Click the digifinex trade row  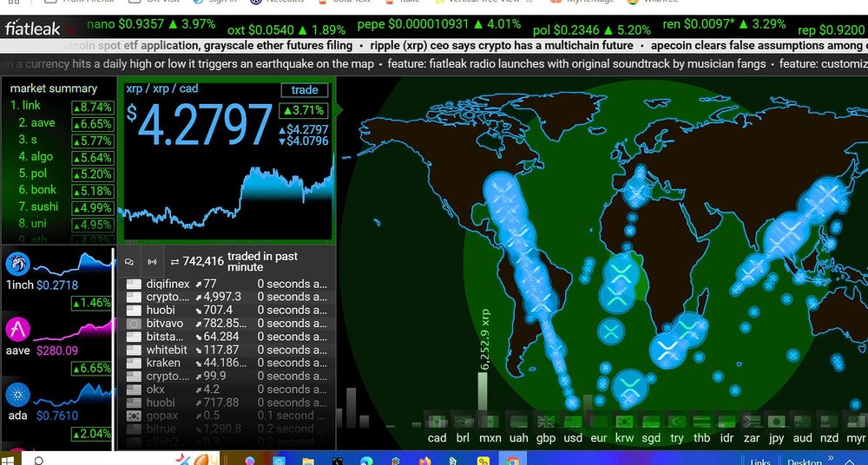point(227,284)
